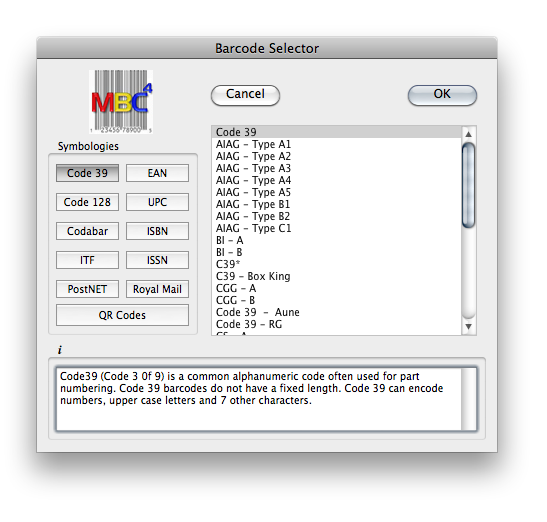
Task: Select AIAG - Type A2 in list
Action: tap(336, 156)
